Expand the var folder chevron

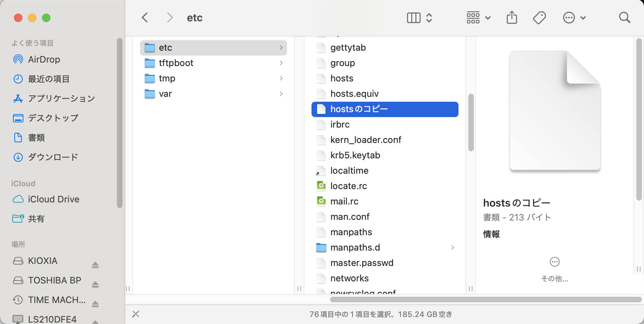[281, 94]
